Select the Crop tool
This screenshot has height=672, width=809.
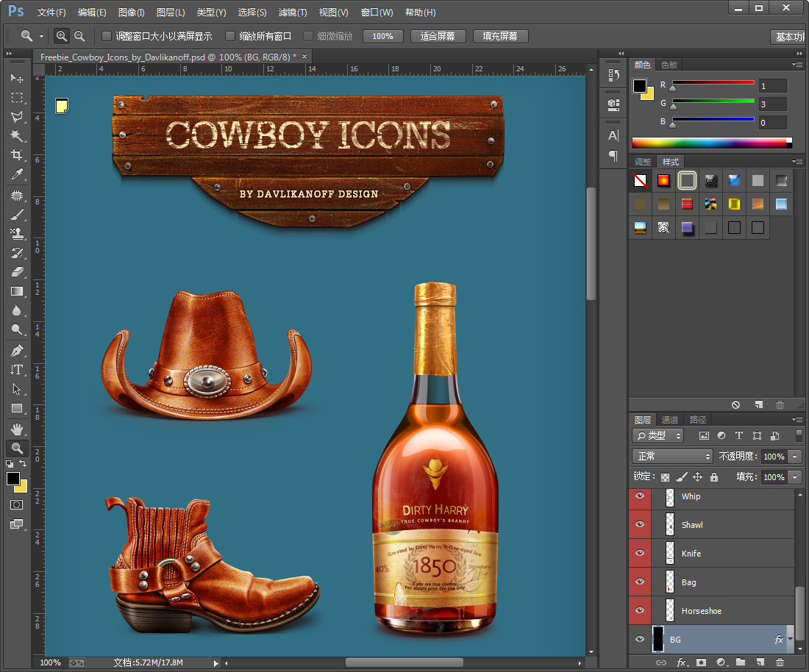16,155
